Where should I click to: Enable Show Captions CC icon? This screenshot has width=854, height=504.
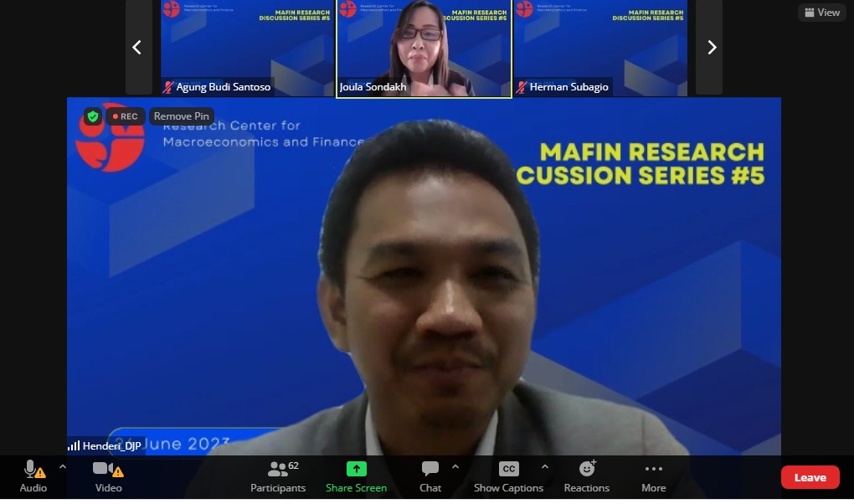point(508,469)
